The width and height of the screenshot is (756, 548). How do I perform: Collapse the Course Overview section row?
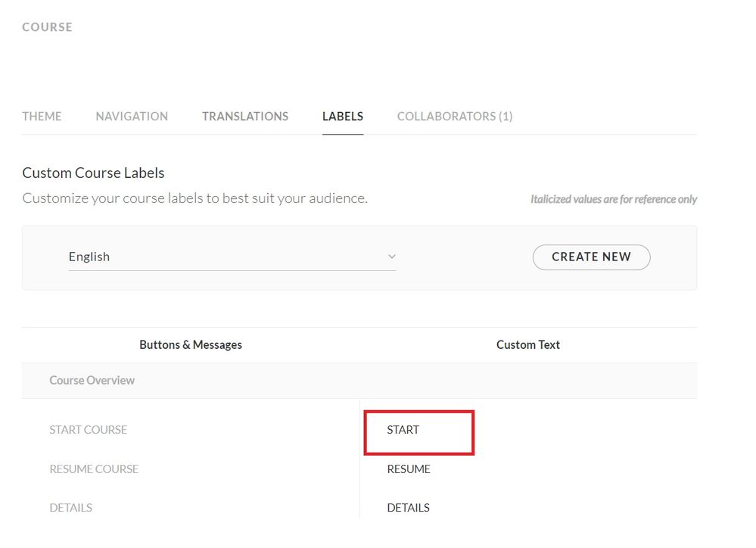click(x=92, y=381)
